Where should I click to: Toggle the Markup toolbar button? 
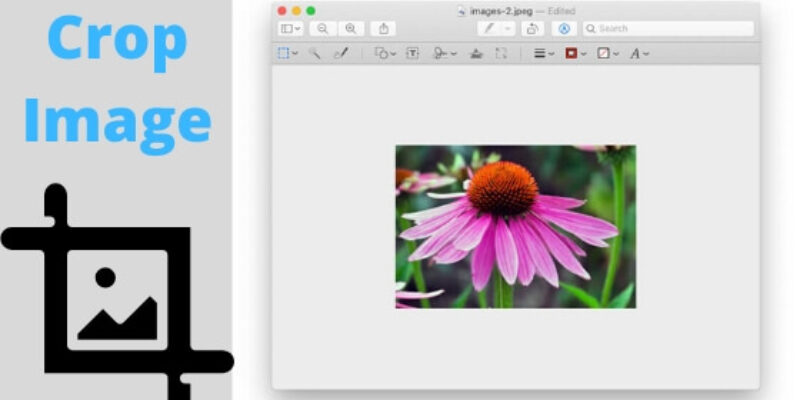pos(564,29)
